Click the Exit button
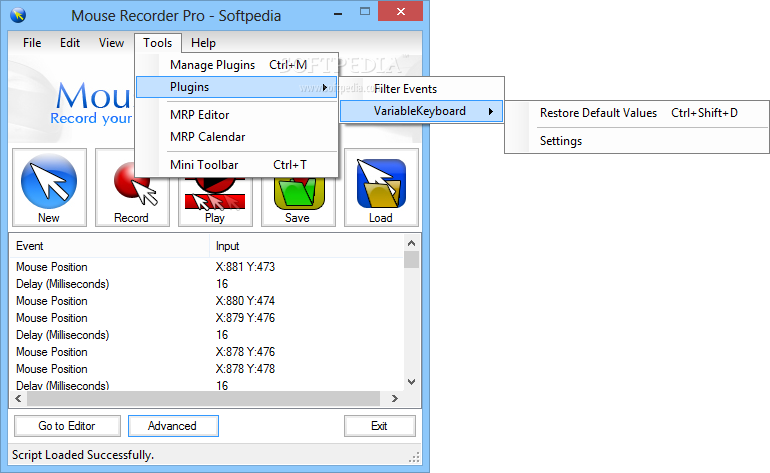 (x=380, y=426)
